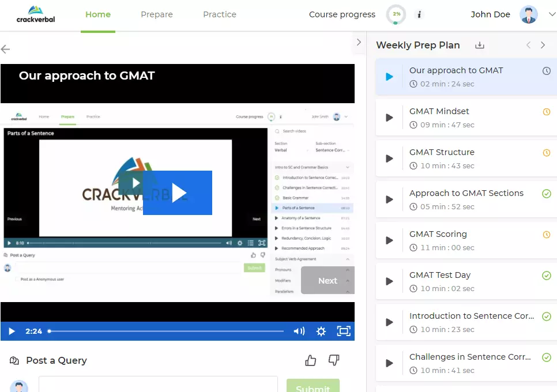Click completed checkmark for GMAT Test Day
557x392 pixels.
pyautogui.click(x=547, y=276)
